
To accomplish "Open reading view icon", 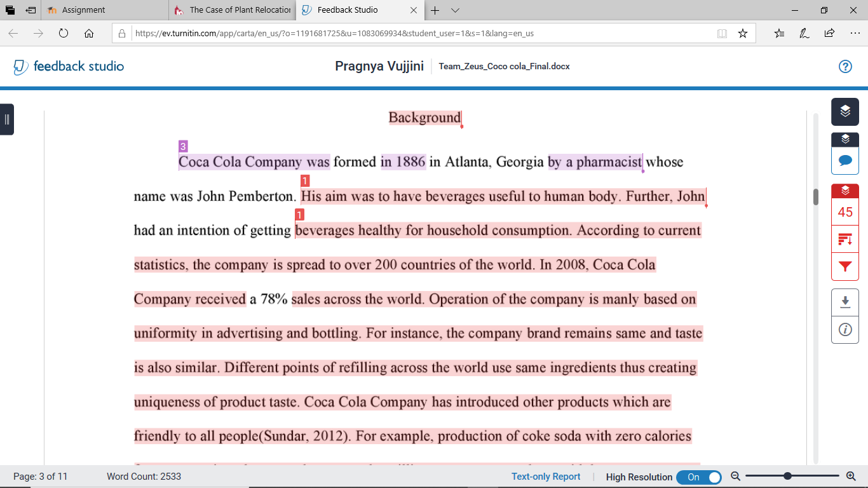I will coord(722,34).
